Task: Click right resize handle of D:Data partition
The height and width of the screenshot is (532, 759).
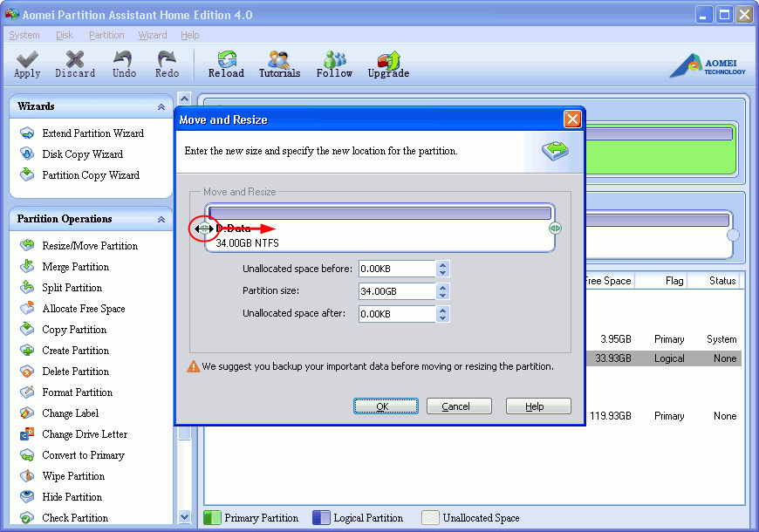Action: coord(555,228)
